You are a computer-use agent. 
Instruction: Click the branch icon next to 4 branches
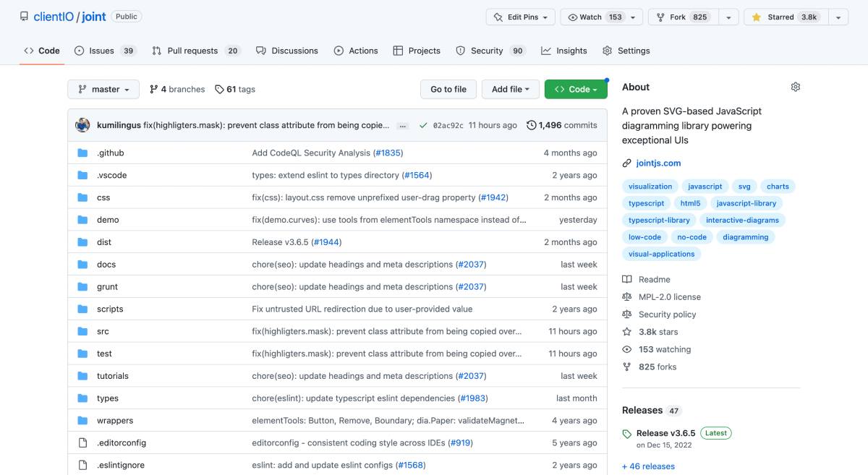[x=153, y=88]
